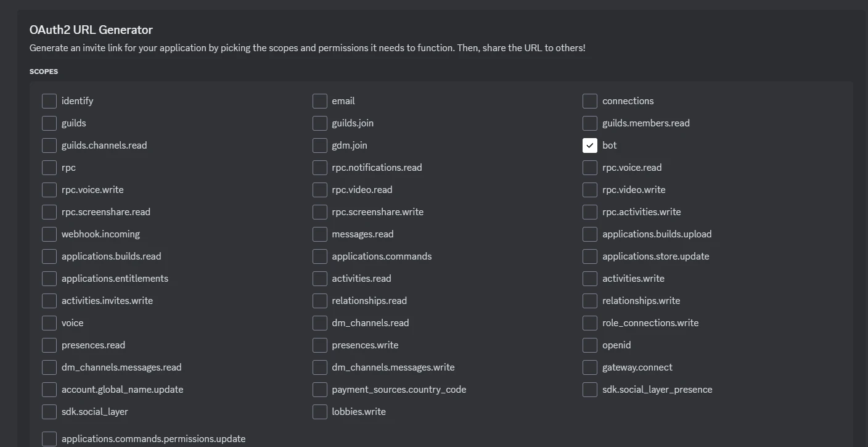Tick the gateway.connect scope
Screen dimensions: 868x447
click(590, 367)
